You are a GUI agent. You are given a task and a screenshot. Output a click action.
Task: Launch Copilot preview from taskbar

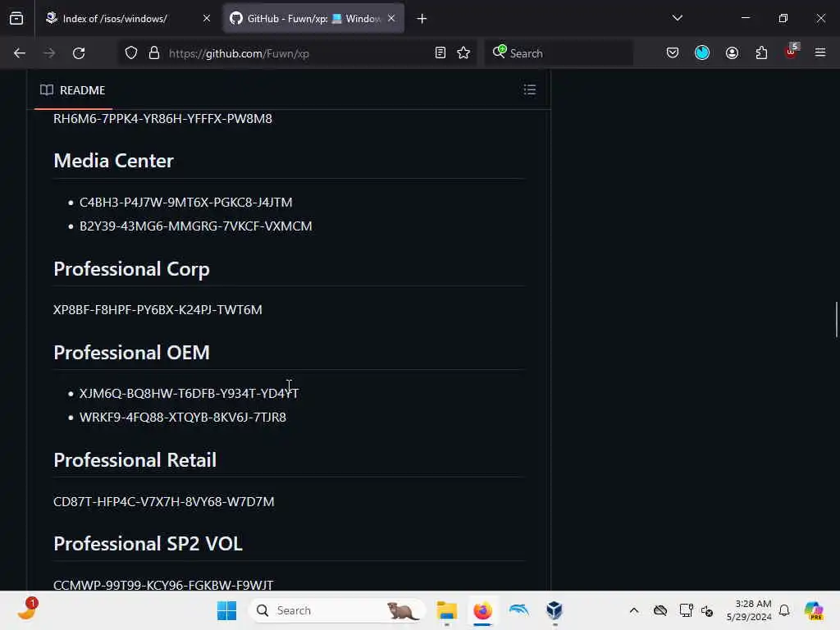[814, 610]
